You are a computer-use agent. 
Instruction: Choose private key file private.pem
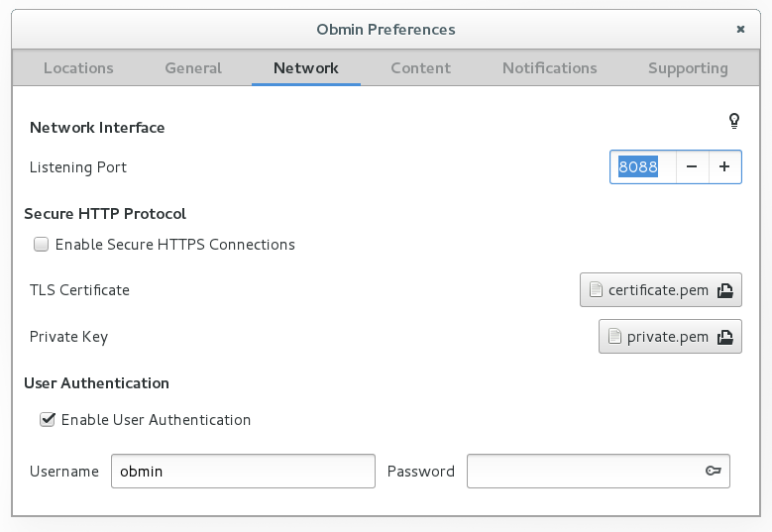(x=670, y=337)
